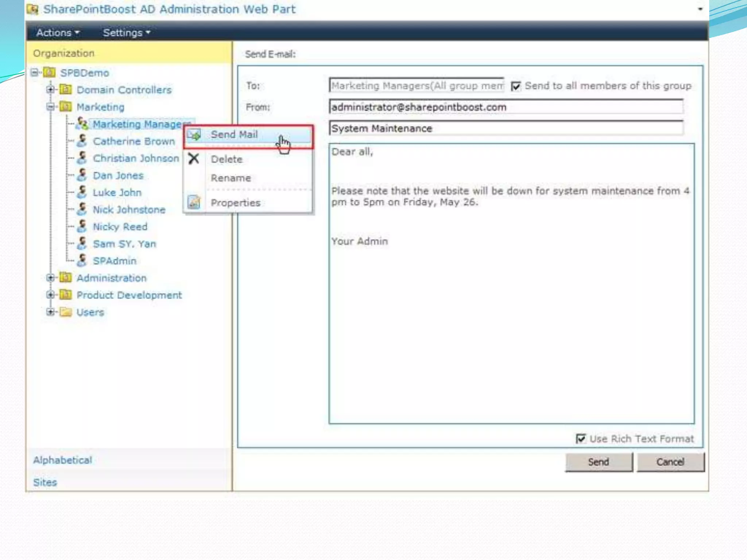Expand the Domain Controllers node

[50, 89]
